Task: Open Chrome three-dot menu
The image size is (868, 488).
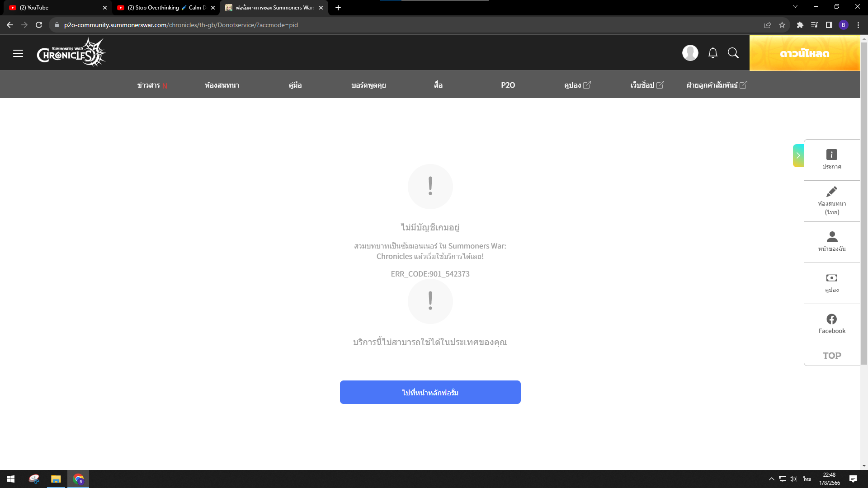Action: coord(858,25)
